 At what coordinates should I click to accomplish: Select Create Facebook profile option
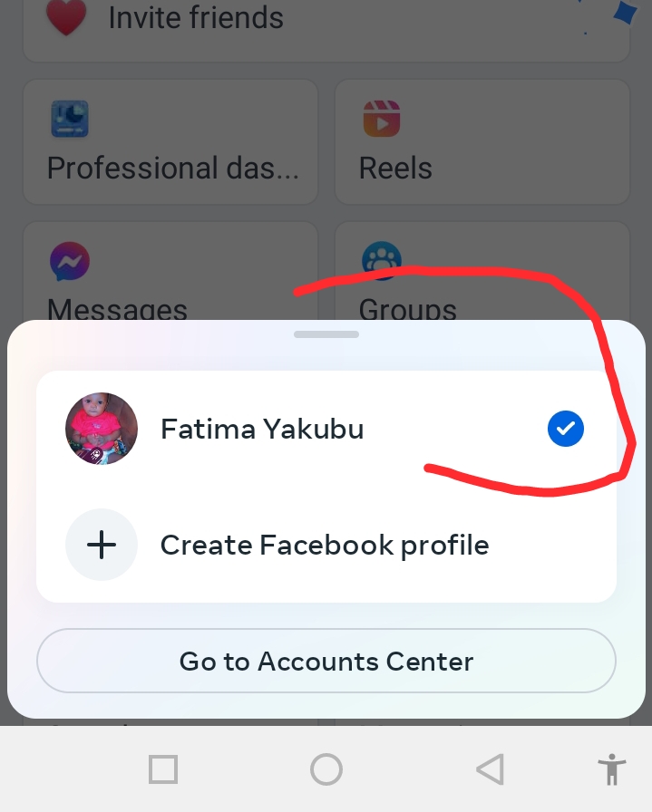326,545
